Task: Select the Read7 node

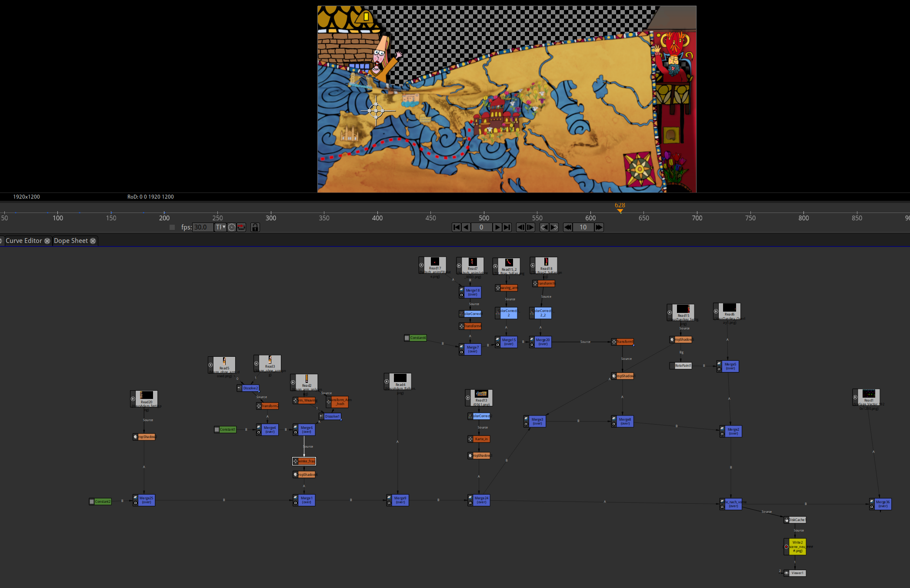Action: tap(470, 266)
